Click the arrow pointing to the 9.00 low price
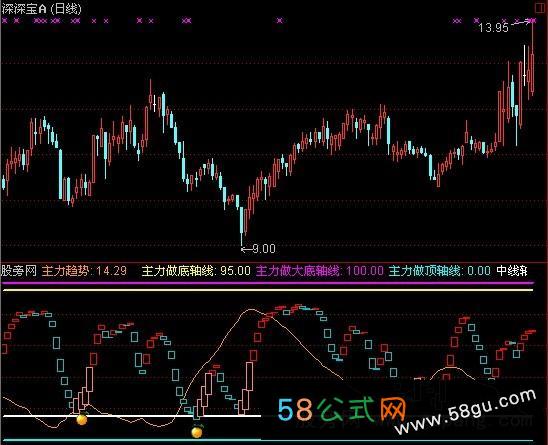 pos(246,249)
